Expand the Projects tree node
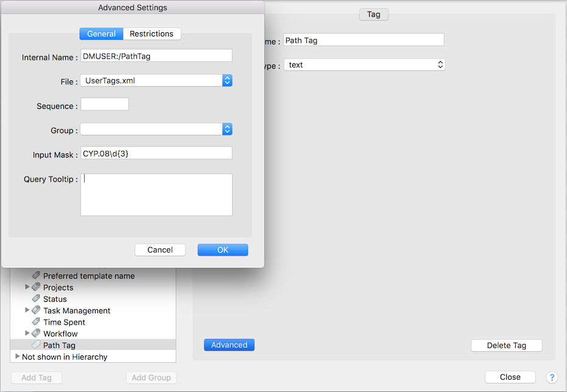Viewport: 567px width, 392px height. pyautogui.click(x=27, y=287)
